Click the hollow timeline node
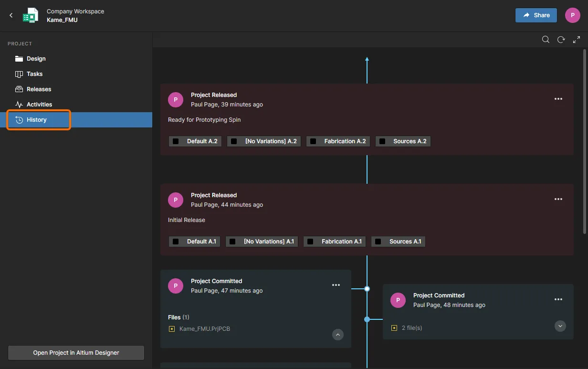 [x=367, y=289]
